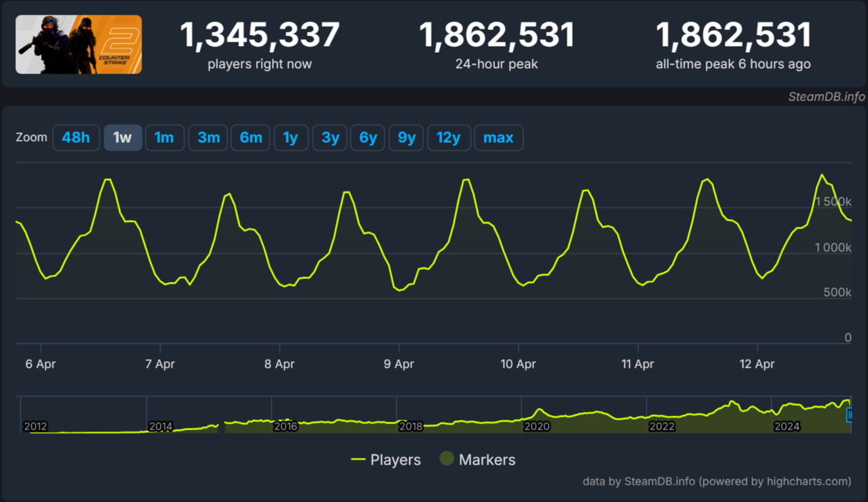Set chart zoom to 3m
Viewport: 868px width, 502px height.
coord(208,138)
